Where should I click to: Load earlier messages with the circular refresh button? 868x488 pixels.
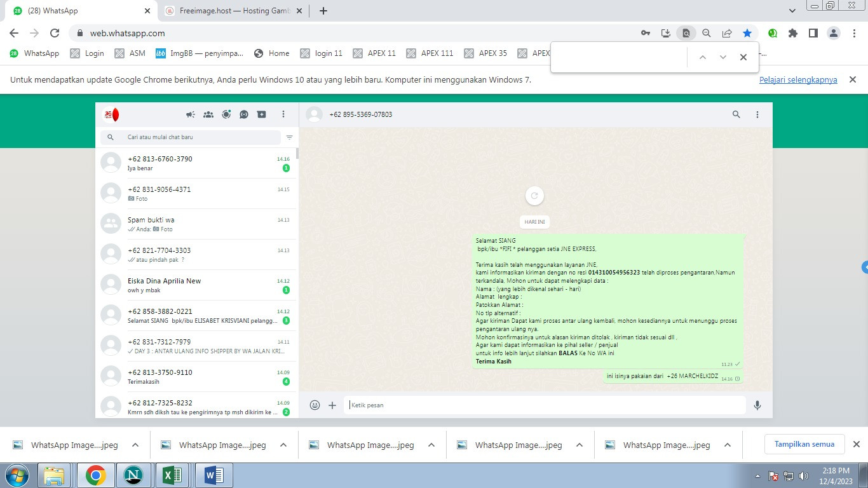[x=534, y=196]
